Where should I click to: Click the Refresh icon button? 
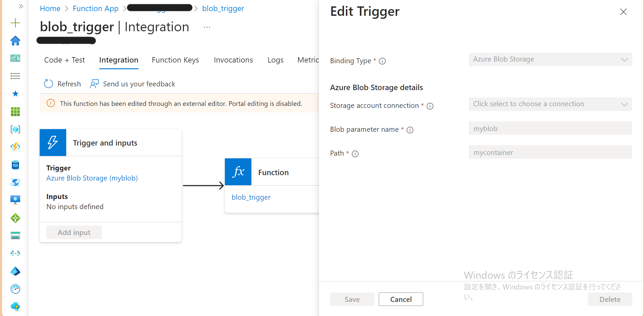[x=49, y=84]
